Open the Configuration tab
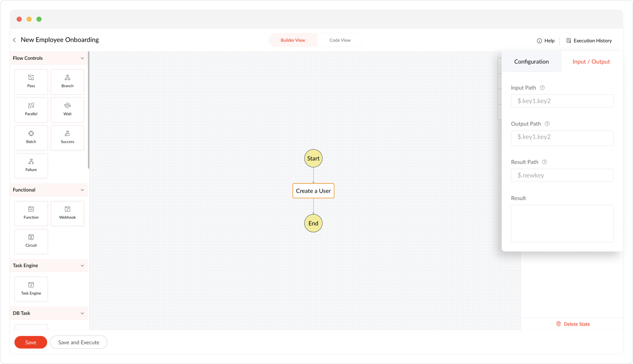633x364 pixels. 531,62
